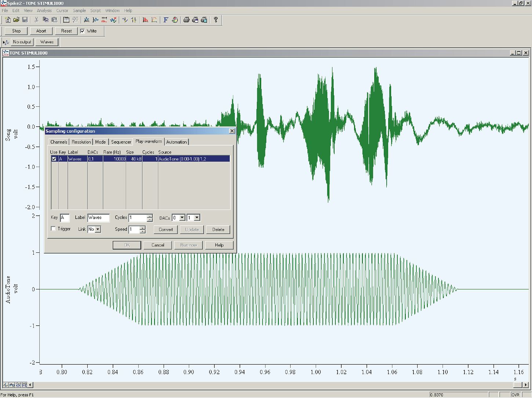Viewport: 532px width, 398px height.
Task: Open the Link dropdown set to No
Action: (98, 229)
